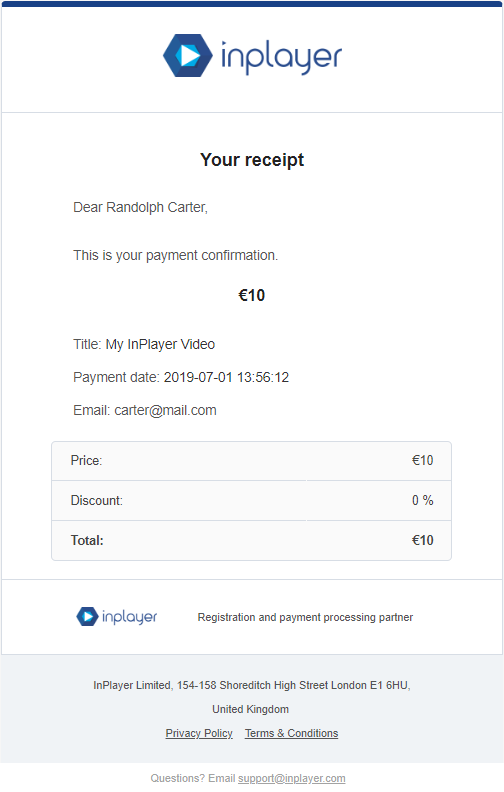Click the small footer InPlayer hexagon icon
Image resolution: width=504 pixels, height=792 pixels.
(x=87, y=616)
